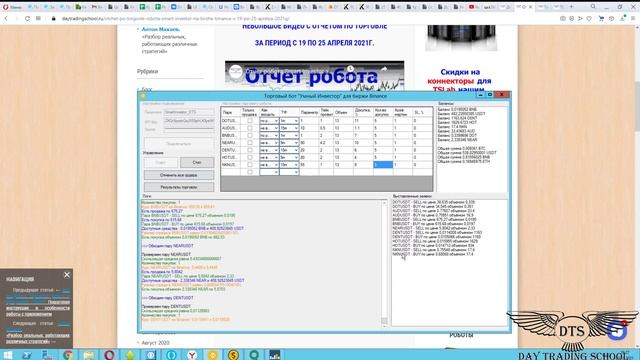Reload the current web page
The image size is (640, 360).
pyautogui.click(x=27, y=18)
